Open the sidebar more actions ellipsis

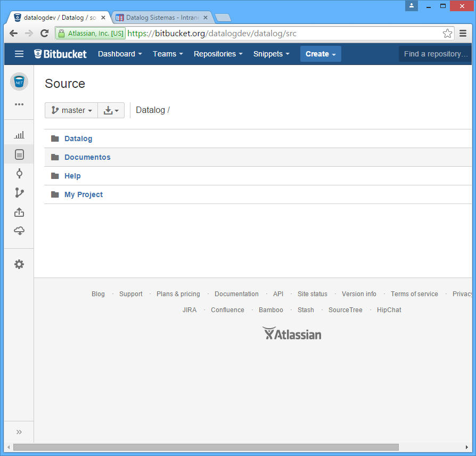(x=19, y=104)
